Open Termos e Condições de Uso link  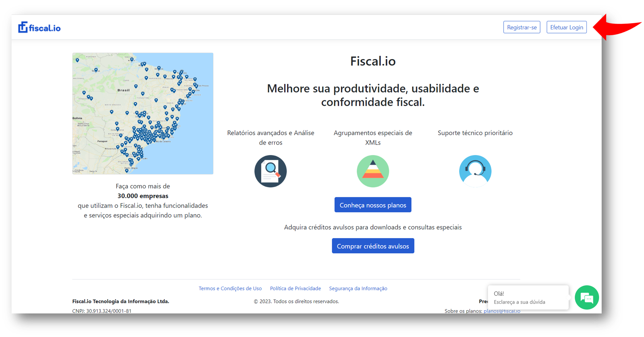pyautogui.click(x=230, y=288)
